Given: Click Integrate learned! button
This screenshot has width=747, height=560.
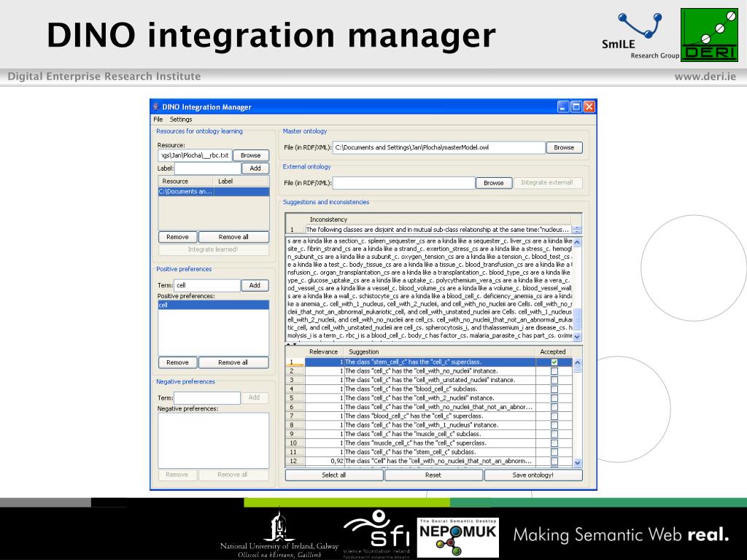Looking at the screenshot, I should (x=213, y=249).
